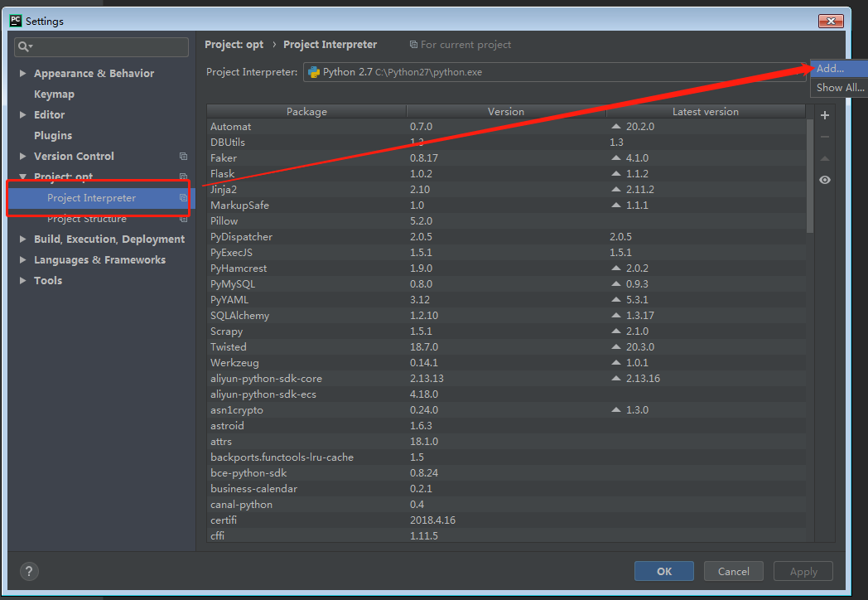Viewport: 868px width, 600px height.
Task: Select the Pillow package row
Action: [506, 220]
